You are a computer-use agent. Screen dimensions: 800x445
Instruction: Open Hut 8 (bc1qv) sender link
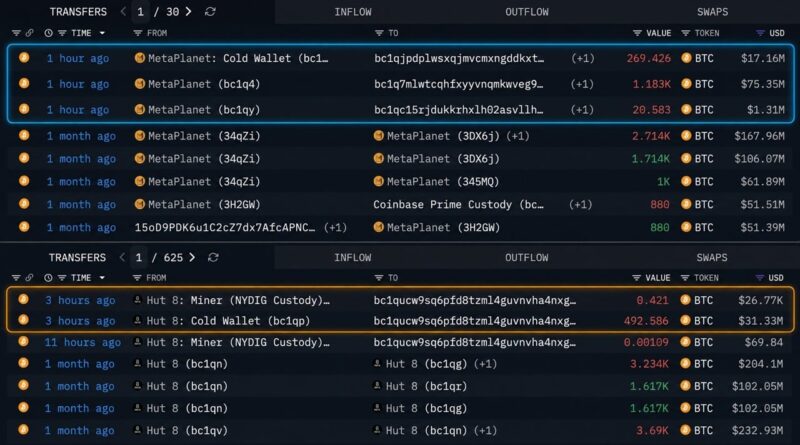point(187,431)
